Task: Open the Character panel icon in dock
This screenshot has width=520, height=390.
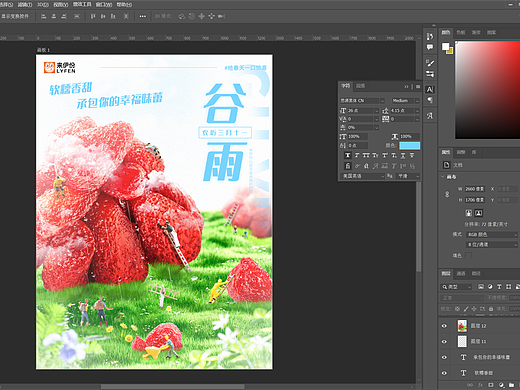Action: pyautogui.click(x=430, y=89)
